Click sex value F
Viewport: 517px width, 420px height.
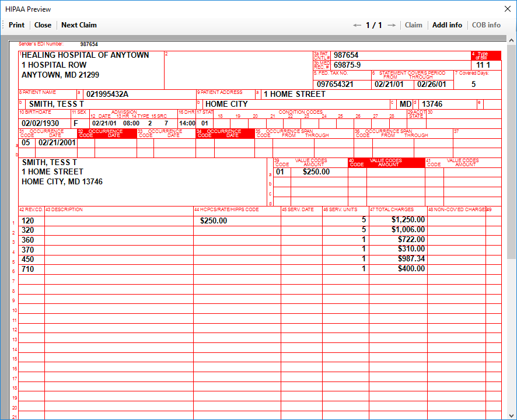click(76, 123)
